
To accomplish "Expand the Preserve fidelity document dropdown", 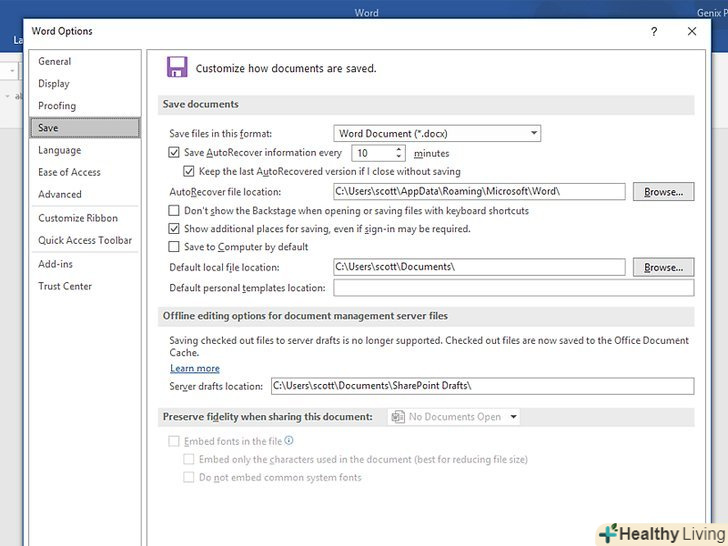I will click(x=455, y=417).
